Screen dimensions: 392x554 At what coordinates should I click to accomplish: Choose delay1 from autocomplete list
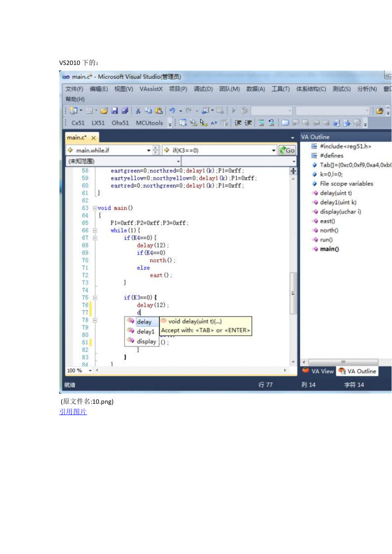point(142,332)
